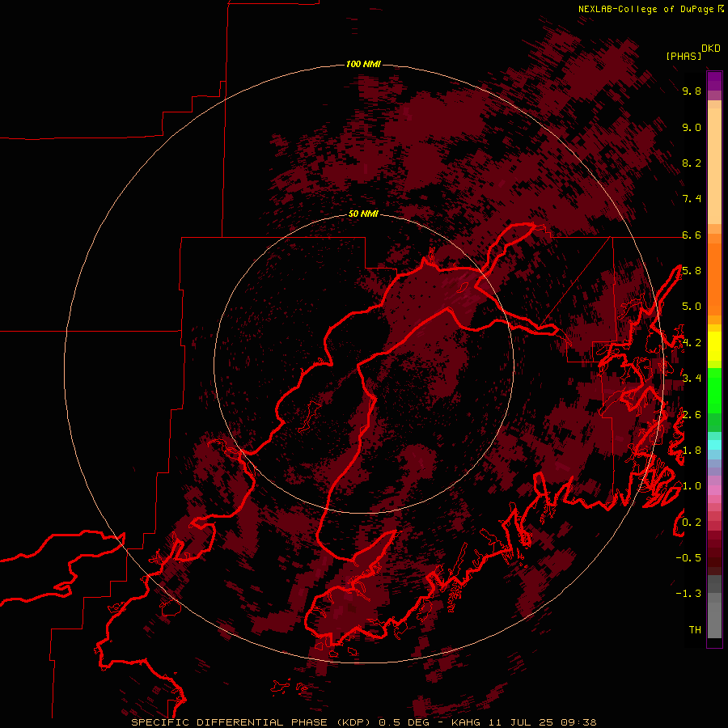
Task: Click the -0.5 value on the color scale
Action: click(688, 557)
